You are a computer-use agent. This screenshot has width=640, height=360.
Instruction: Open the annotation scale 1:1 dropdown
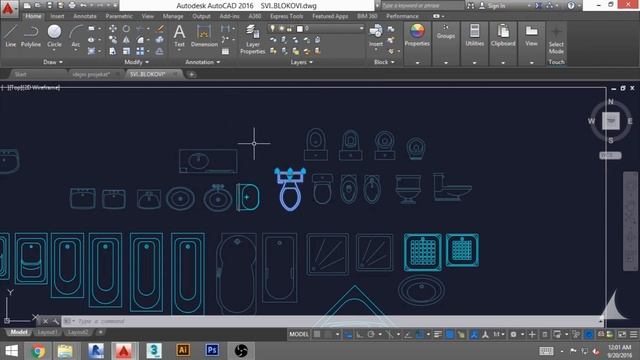[498, 335]
